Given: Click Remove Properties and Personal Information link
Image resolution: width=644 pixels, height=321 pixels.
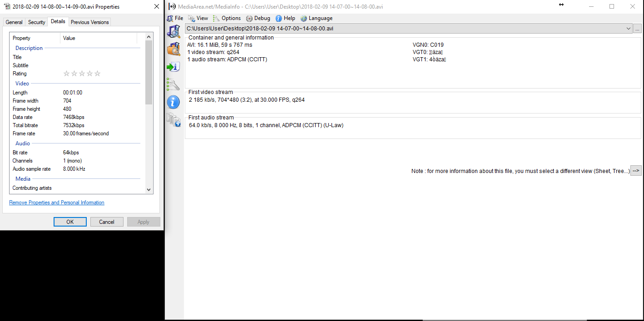Looking at the screenshot, I should [57, 202].
